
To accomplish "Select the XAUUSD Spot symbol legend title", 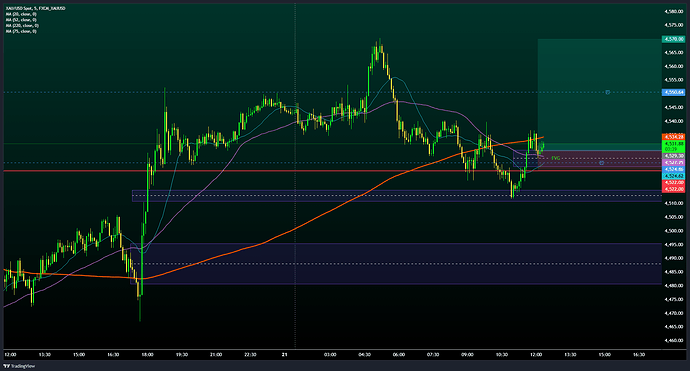I will (x=36, y=8).
